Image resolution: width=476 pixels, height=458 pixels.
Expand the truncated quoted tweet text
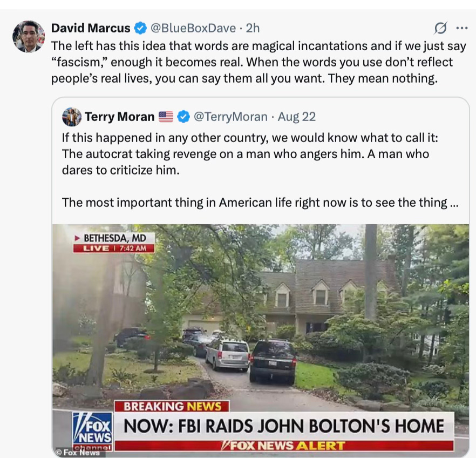454,203
